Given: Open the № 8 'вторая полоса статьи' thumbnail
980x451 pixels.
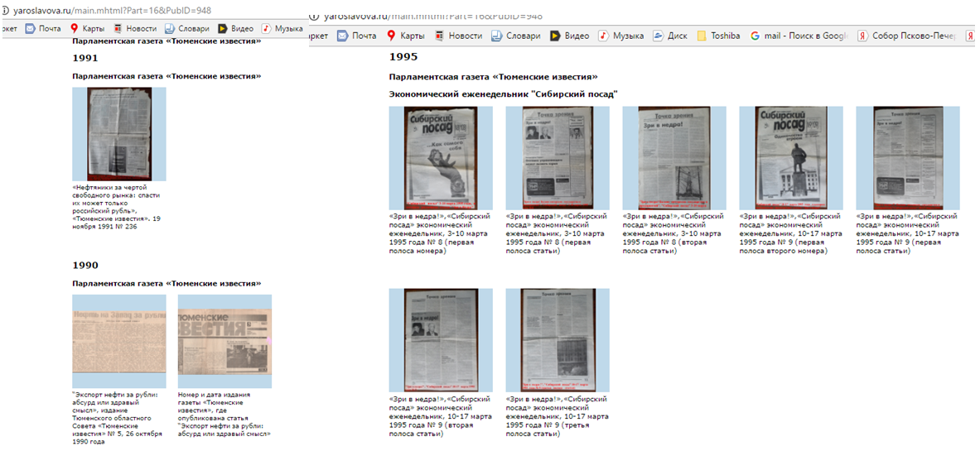Looking at the screenshot, I should pos(674,158).
